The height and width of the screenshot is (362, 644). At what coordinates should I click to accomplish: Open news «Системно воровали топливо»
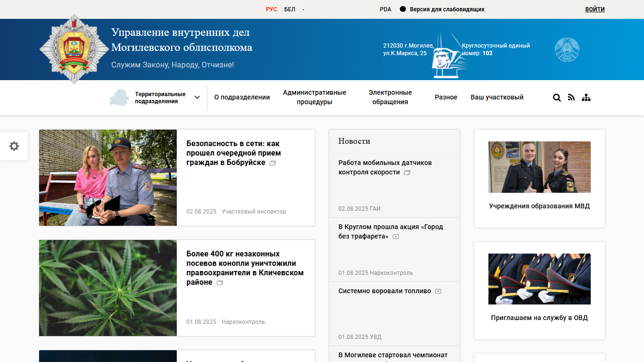(385, 291)
